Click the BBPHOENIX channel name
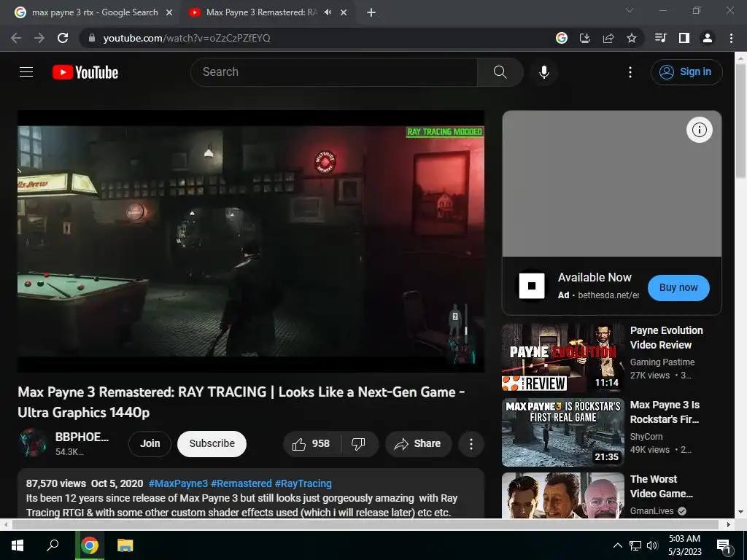 pos(82,437)
